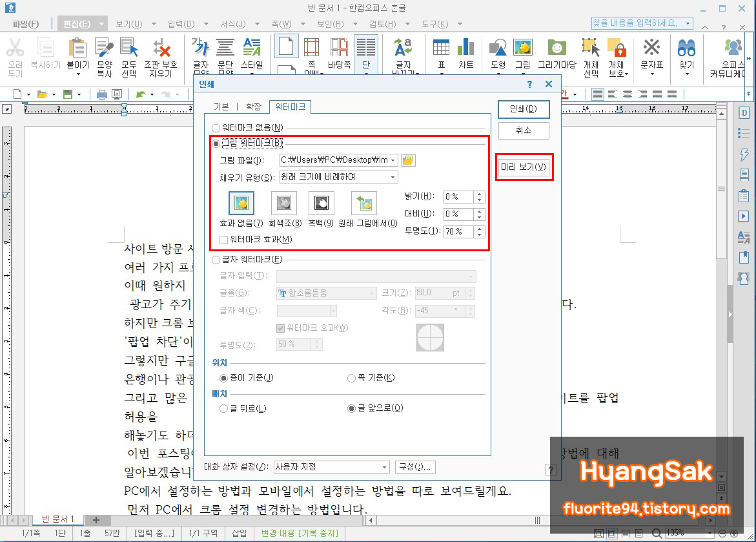Viewport: 756px width, 542px height.
Task: Choose Behind Text (글 뒤로) placement radio
Action: coord(224,409)
